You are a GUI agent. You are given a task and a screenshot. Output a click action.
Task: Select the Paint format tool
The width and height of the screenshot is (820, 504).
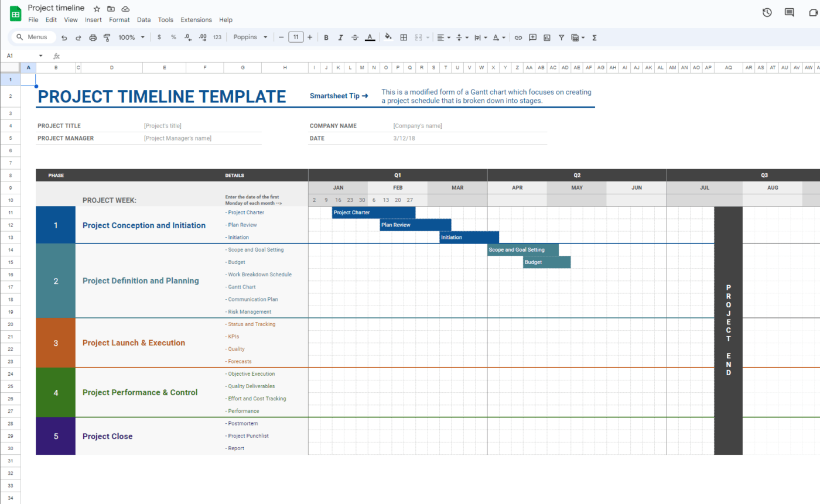coord(107,37)
